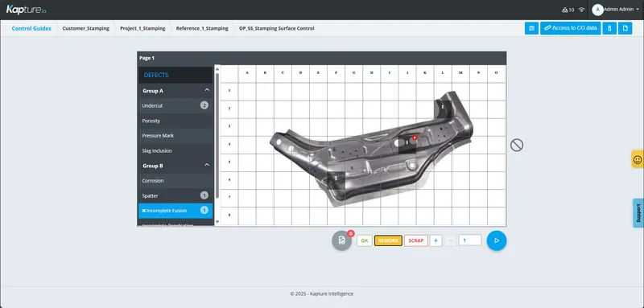Select the Spatter defect
Image resolution: width=644 pixels, height=308 pixels.
pos(175,195)
